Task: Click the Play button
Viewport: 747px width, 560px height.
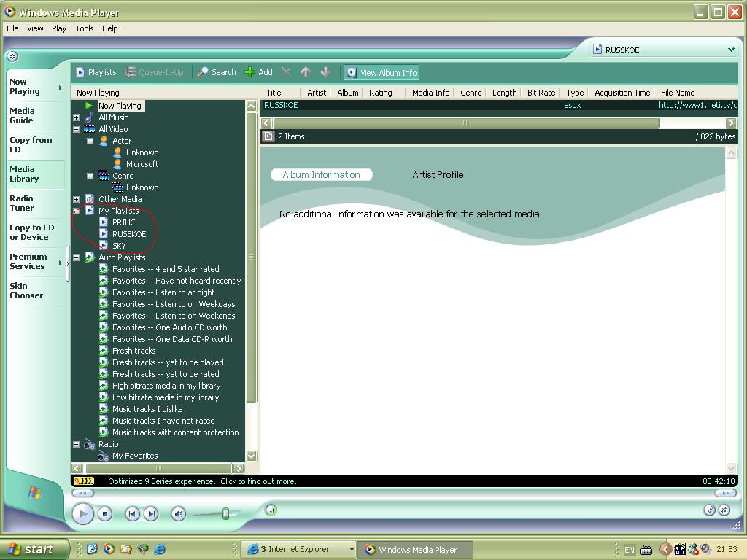Action: click(82, 514)
